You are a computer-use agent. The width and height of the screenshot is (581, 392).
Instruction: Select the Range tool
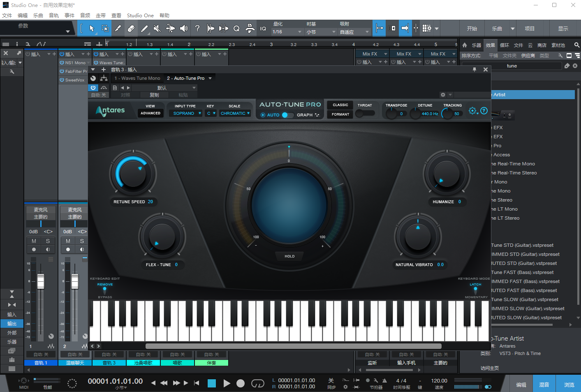(105, 28)
